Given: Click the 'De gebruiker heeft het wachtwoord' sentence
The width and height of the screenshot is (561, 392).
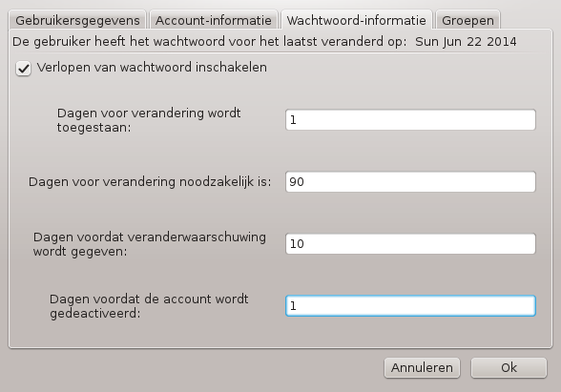Looking at the screenshot, I should 210,42.
